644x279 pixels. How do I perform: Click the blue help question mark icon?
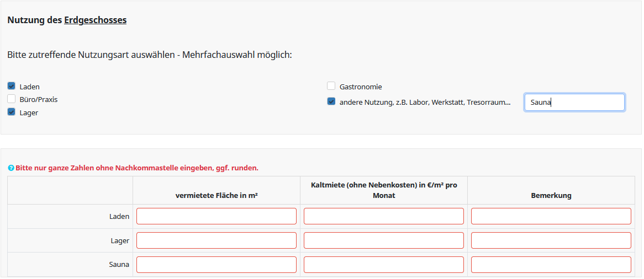point(11,168)
